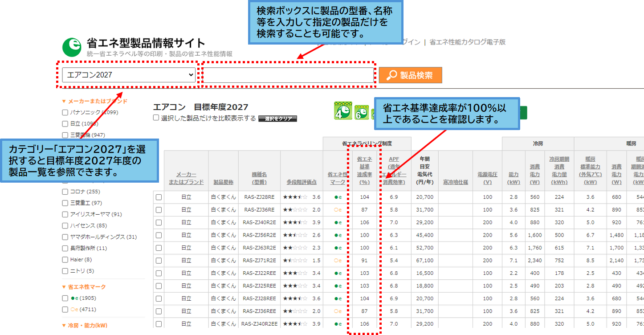Click orange e mark in RAS-ZJ71R2E row
The image size is (644, 335).
click(338, 261)
